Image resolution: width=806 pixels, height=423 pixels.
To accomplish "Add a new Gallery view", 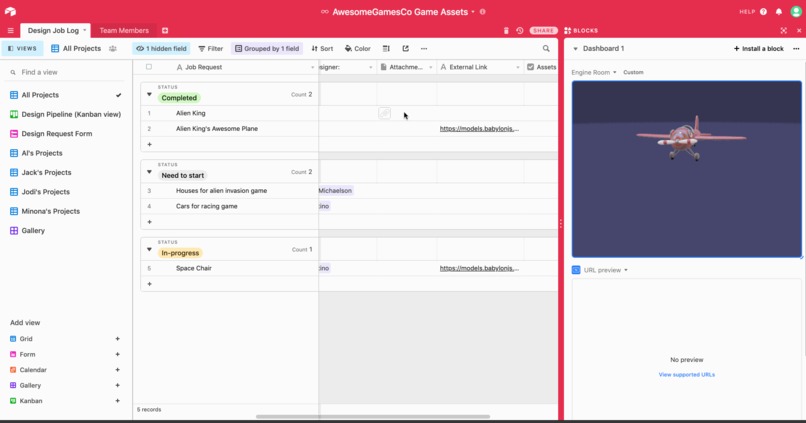I will (117, 385).
